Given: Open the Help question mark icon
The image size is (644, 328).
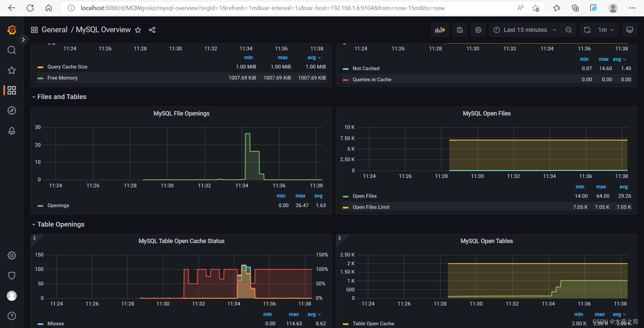Looking at the screenshot, I should point(12,316).
